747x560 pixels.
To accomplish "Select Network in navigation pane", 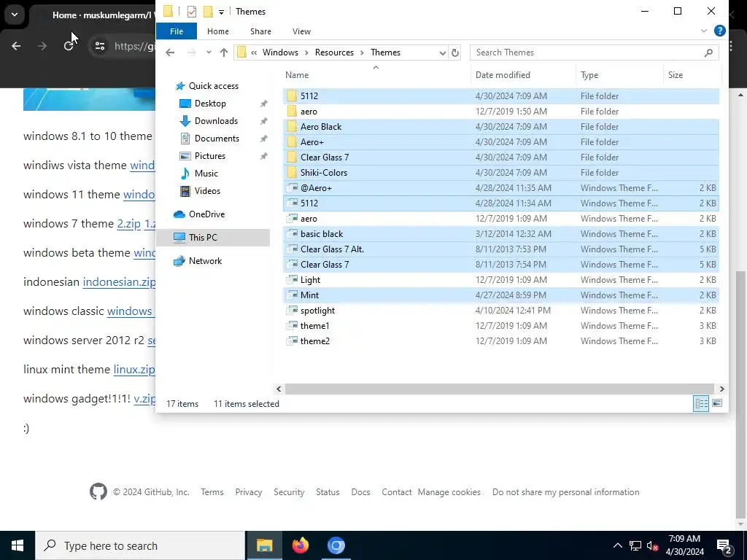I will pos(205,261).
